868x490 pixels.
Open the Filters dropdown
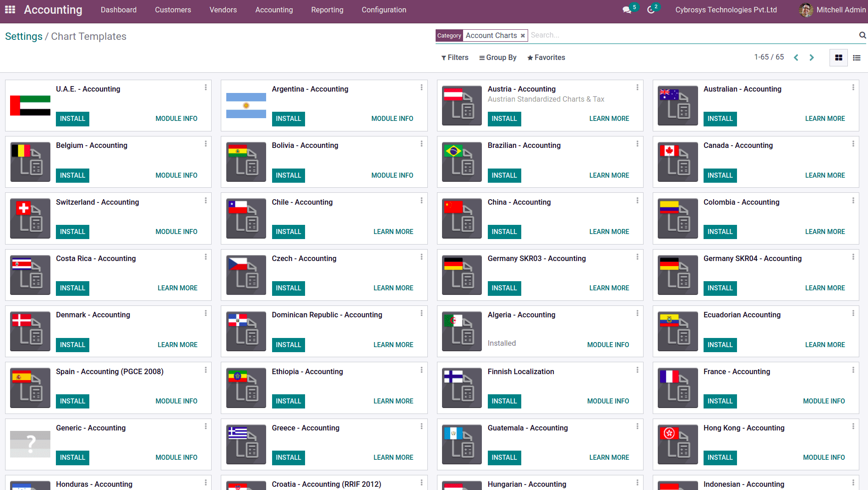click(455, 58)
